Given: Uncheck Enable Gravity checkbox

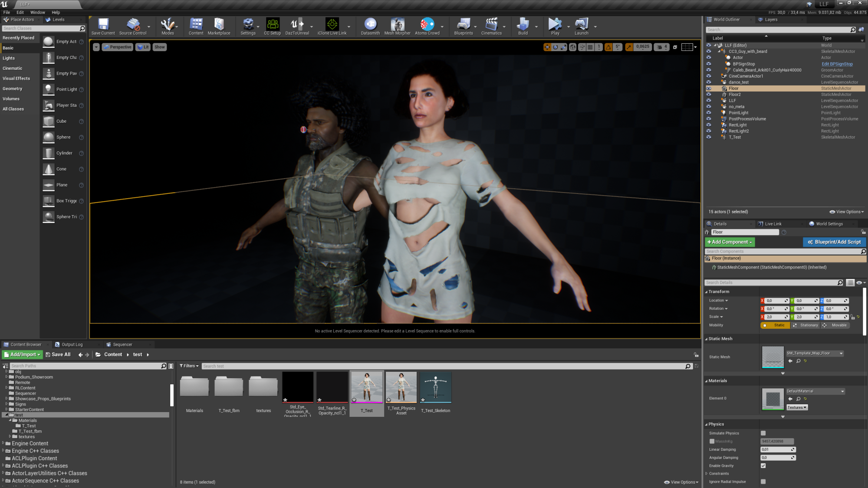Looking at the screenshot, I should click(763, 466).
